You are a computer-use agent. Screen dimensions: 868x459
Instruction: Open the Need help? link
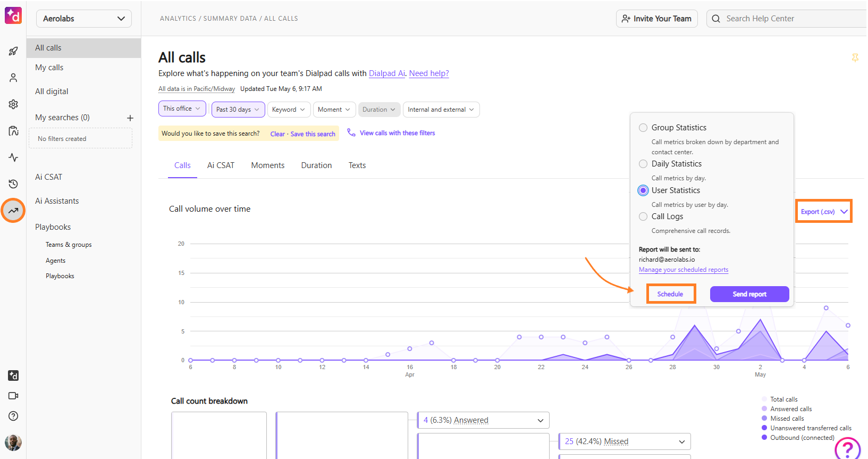pos(429,73)
